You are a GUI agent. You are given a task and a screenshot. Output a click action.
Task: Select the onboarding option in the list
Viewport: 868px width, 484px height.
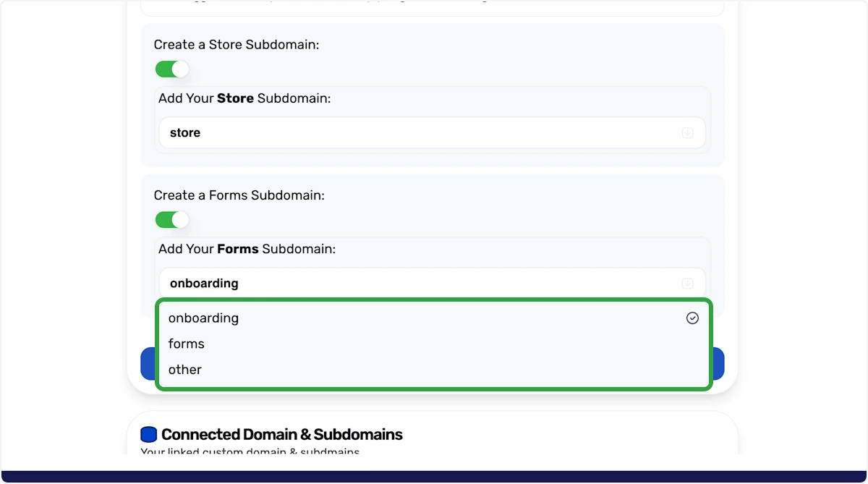[x=433, y=318]
